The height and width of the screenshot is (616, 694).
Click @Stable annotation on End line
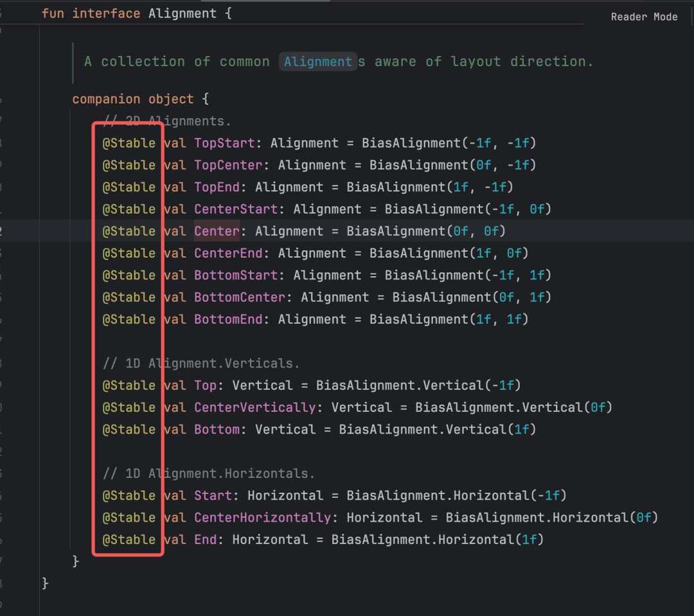[129, 540]
